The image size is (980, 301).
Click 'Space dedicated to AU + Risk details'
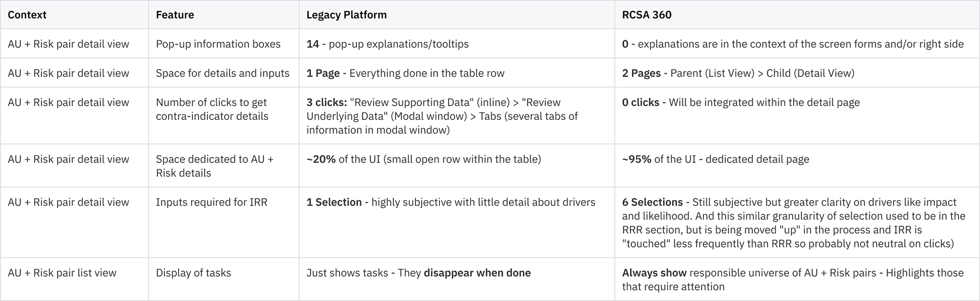(x=214, y=166)
